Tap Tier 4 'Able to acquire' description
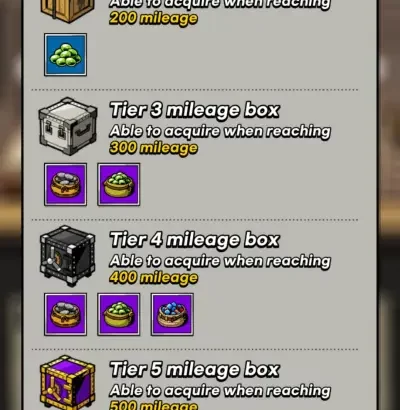 coord(220,261)
